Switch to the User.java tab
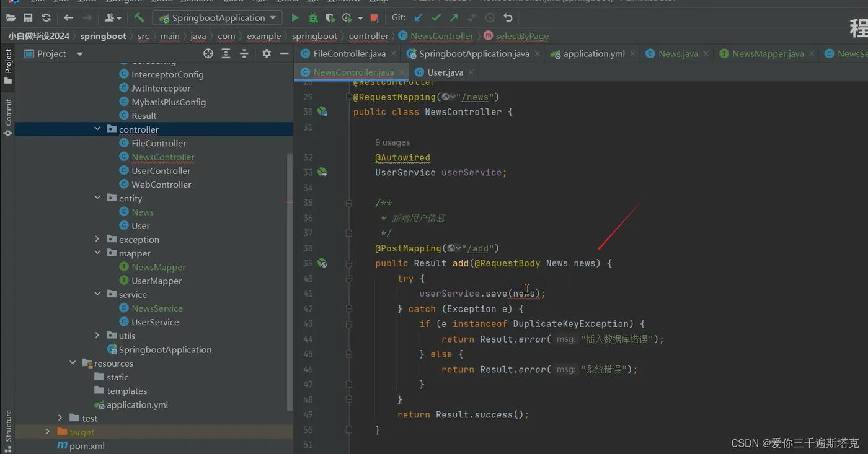This screenshot has height=454, width=868. (445, 72)
